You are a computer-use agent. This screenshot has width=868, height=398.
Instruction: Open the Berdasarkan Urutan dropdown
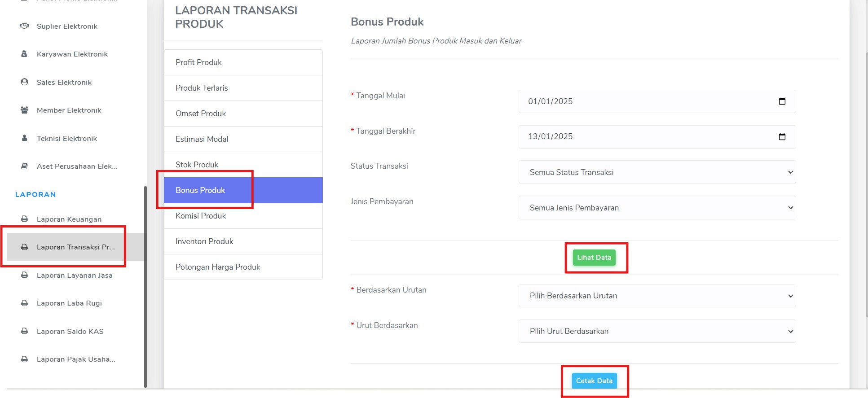pyautogui.click(x=657, y=296)
